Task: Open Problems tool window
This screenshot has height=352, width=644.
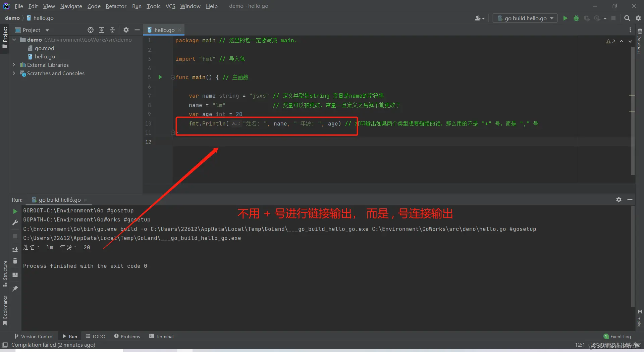Action: [x=127, y=336]
